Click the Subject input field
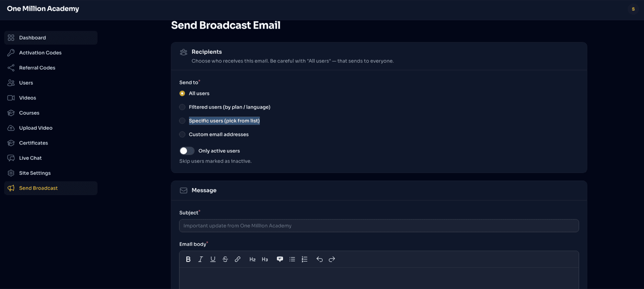 pyautogui.click(x=379, y=225)
